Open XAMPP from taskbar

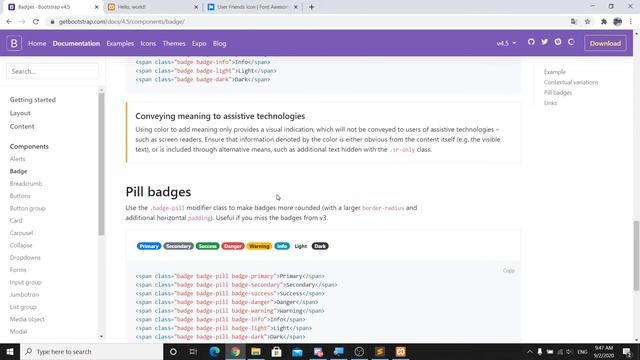[401, 351]
